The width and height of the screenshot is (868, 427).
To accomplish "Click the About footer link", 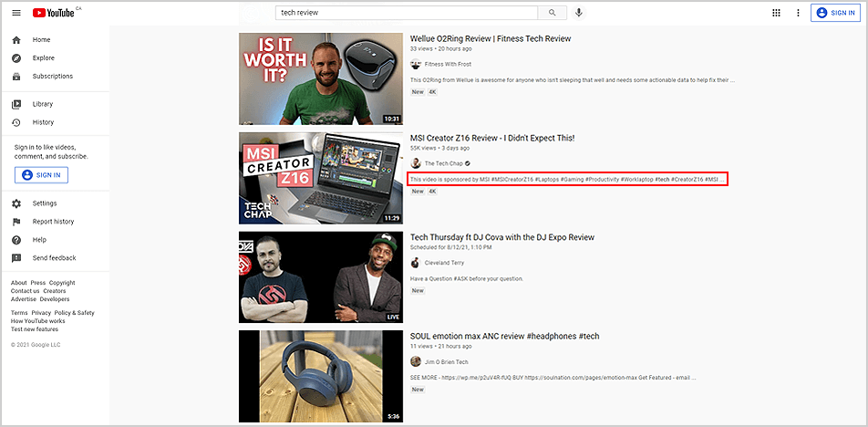I will 19,283.
